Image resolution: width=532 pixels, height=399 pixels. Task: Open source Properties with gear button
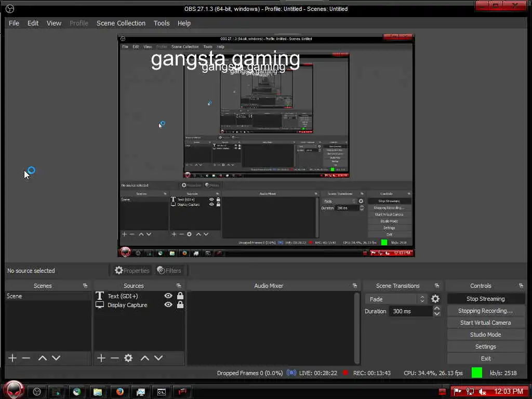tap(131, 270)
